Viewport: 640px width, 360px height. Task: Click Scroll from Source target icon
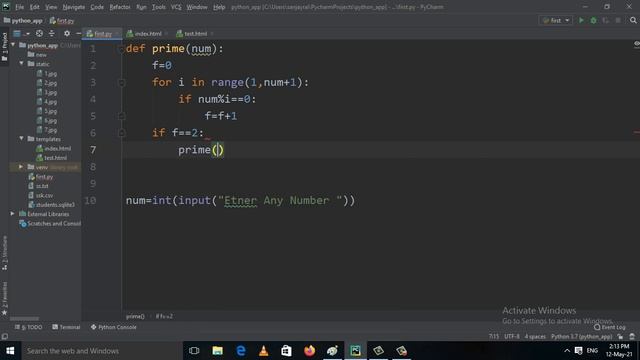pyautogui.click(x=39, y=33)
